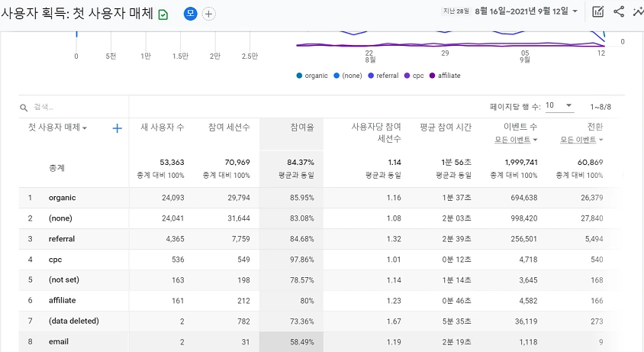Click the 총계 totals row label
Image resolution: width=644 pixels, height=352 pixels.
coord(56,168)
